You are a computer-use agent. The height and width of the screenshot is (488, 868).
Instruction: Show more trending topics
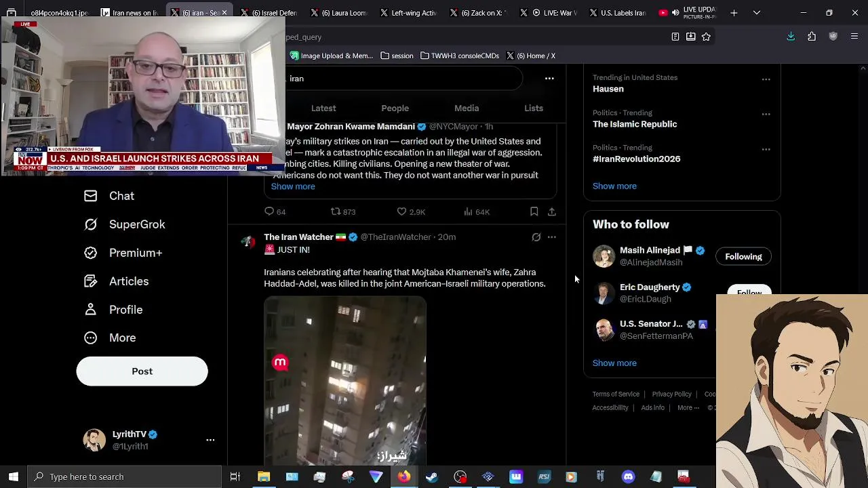tap(614, 186)
